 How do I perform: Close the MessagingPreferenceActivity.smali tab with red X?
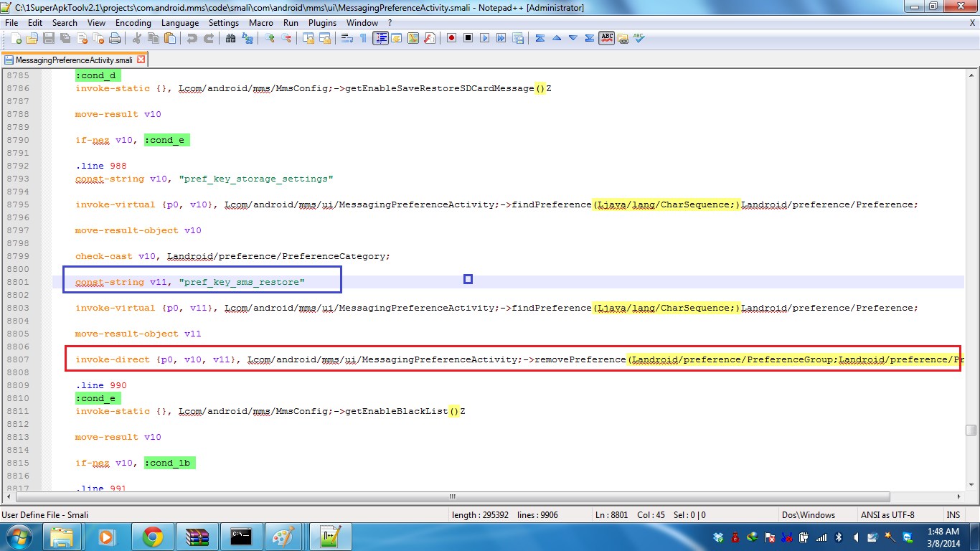(x=141, y=60)
